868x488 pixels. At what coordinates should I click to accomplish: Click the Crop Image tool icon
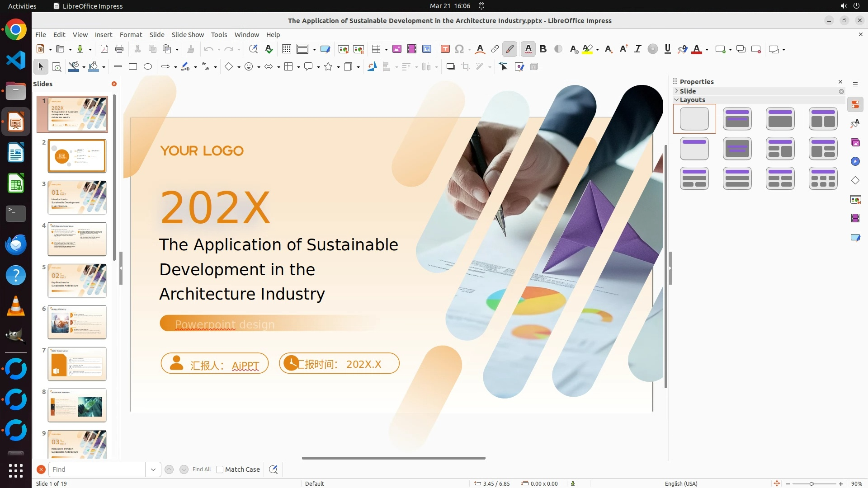pos(465,67)
